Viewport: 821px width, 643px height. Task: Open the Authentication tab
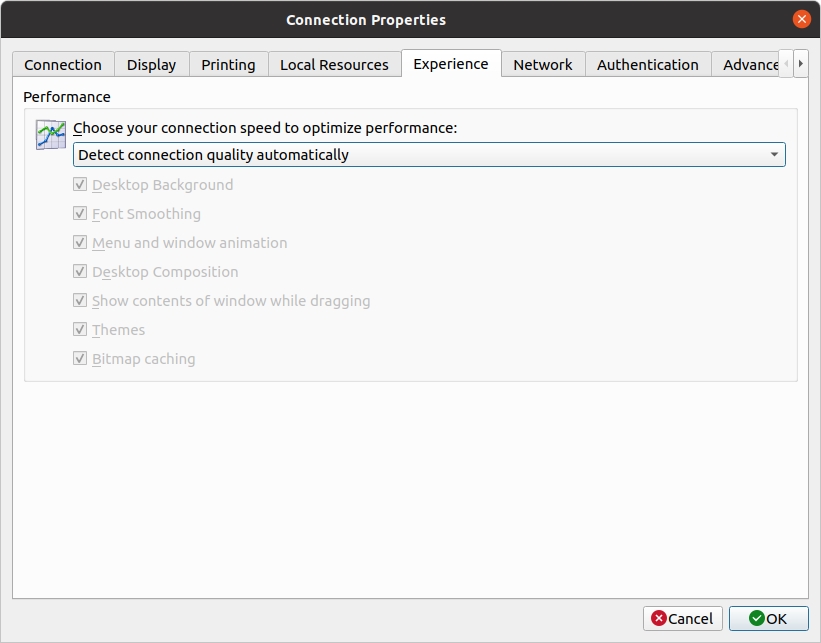647,65
